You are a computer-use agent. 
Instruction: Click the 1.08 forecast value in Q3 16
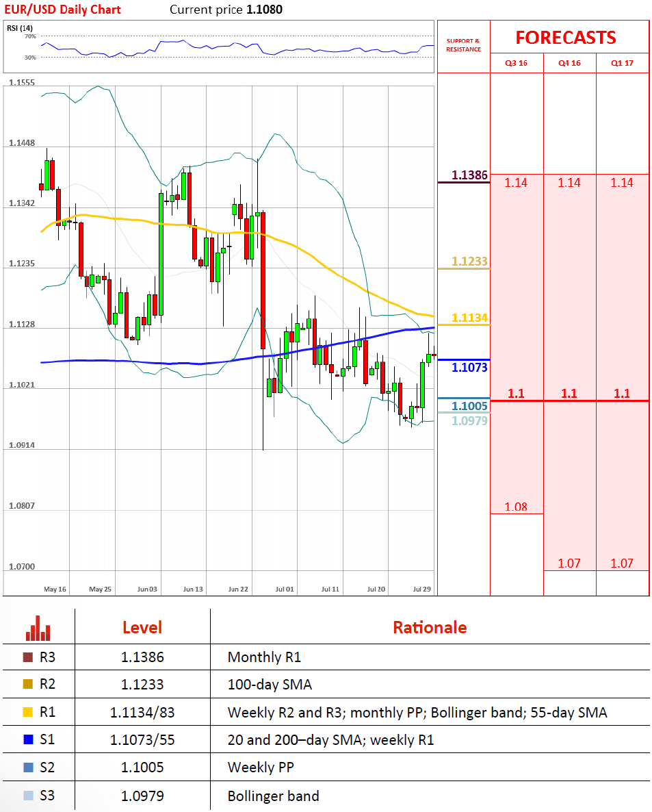pos(516,507)
